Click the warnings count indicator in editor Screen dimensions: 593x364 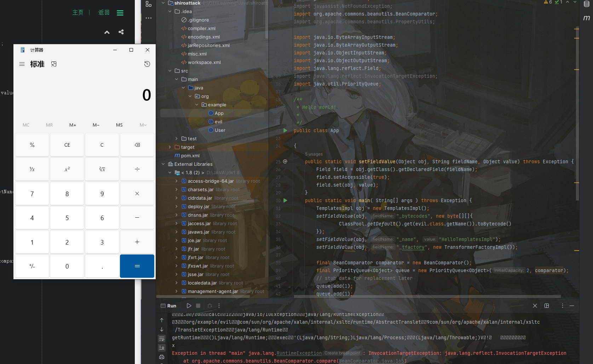(548, 2)
